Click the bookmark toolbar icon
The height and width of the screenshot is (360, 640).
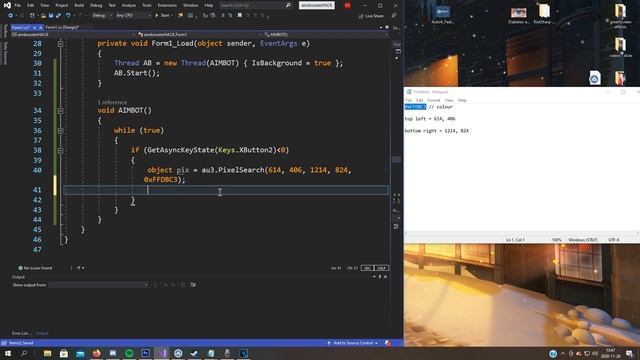(x=240, y=16)
